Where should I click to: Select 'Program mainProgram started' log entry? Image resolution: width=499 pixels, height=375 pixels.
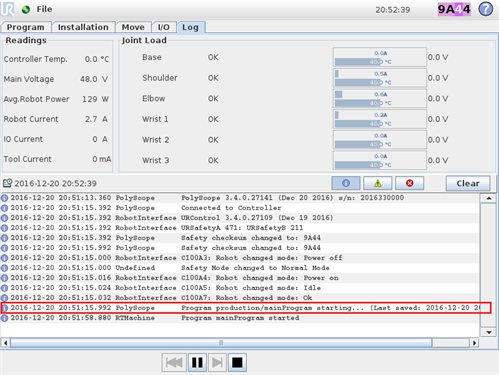click(240, 318)
